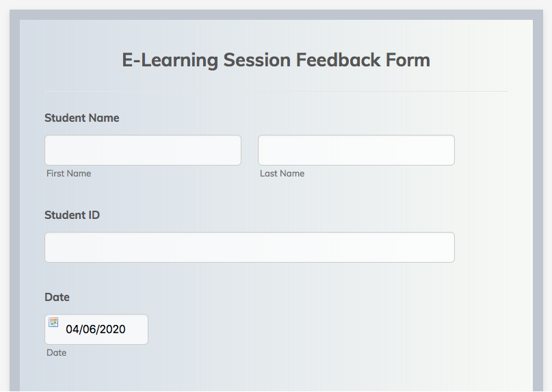Click the gray outer border of the form

(x=14, y=205)
